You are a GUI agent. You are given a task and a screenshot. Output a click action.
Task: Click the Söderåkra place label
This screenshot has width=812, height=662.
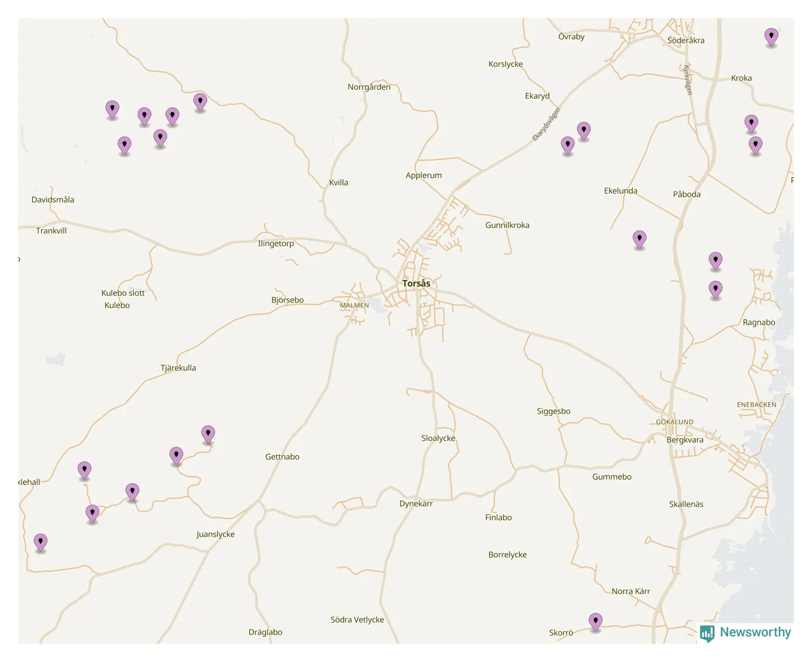685,41
